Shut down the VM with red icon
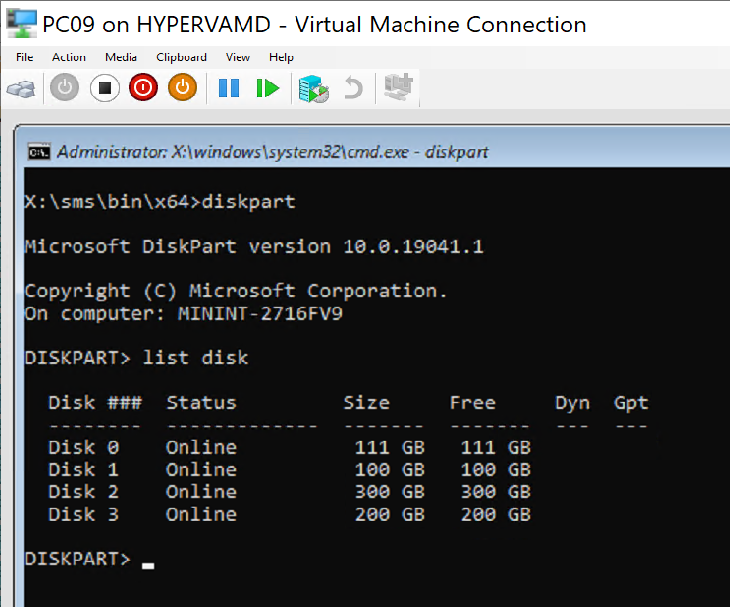Image resolution: width=730 pixels, height=607 pixels. click(x=143, y=88)
